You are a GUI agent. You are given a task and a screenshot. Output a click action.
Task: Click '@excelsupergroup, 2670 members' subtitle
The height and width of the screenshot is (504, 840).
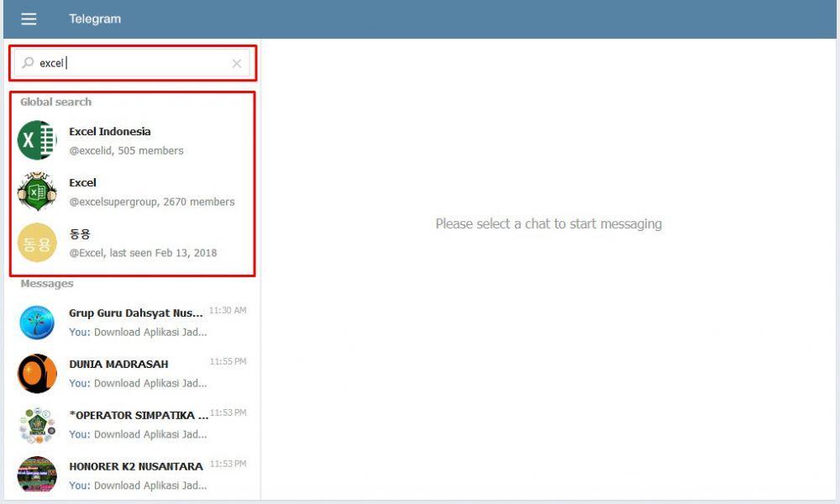(x=152, y=202)
